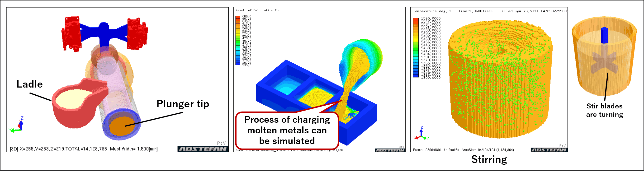Click the 'Plunger tip' label
The height and width of the screenshot is (172, 644).
(183, 104)
